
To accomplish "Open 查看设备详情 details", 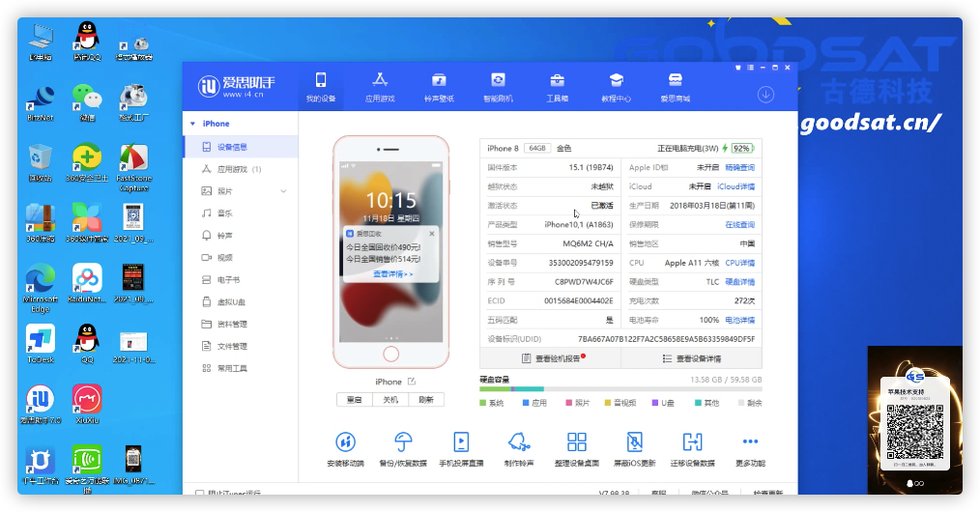I will 691,358.
